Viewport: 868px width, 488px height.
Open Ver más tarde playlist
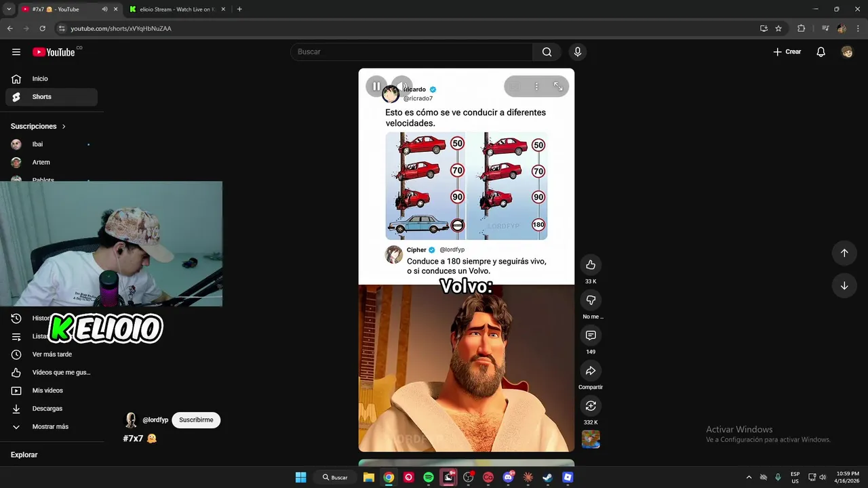coord(52,354)
